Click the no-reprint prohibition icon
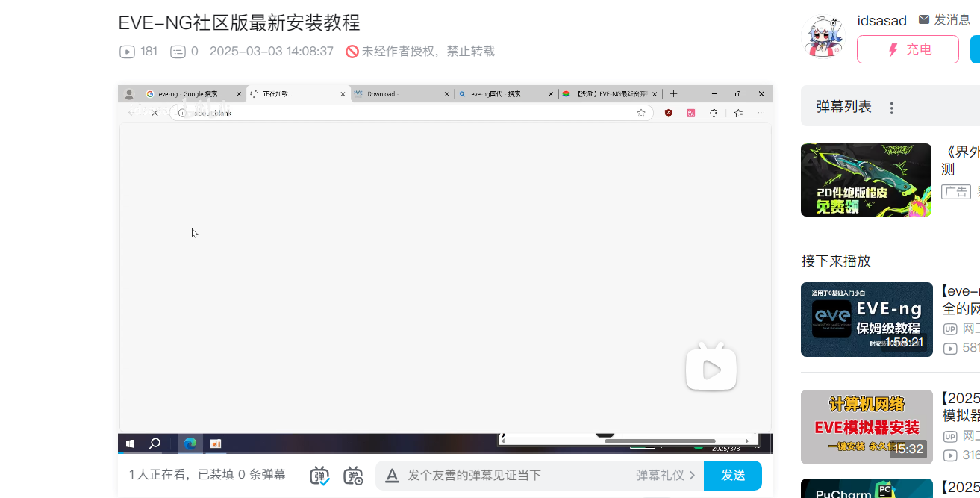 pos(352,52)
